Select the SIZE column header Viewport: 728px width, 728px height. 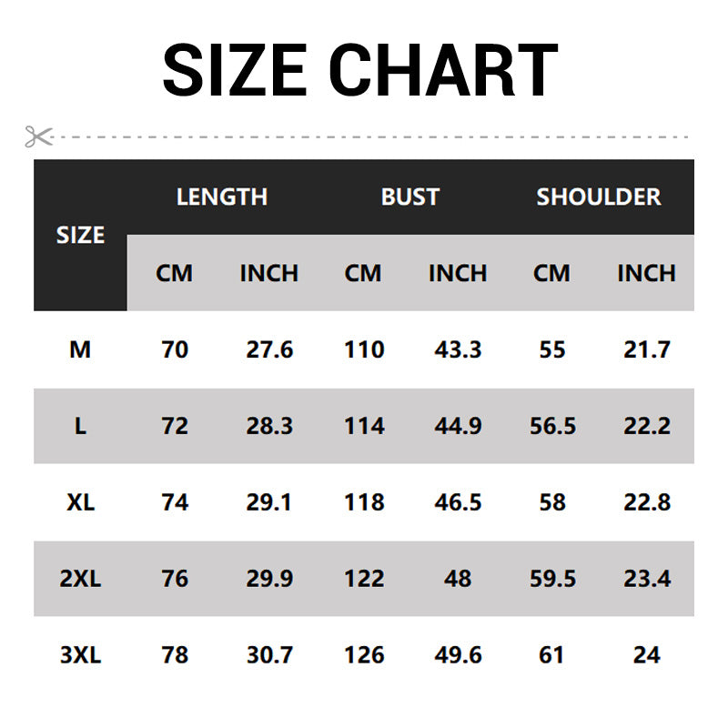(x=80, y=235)
